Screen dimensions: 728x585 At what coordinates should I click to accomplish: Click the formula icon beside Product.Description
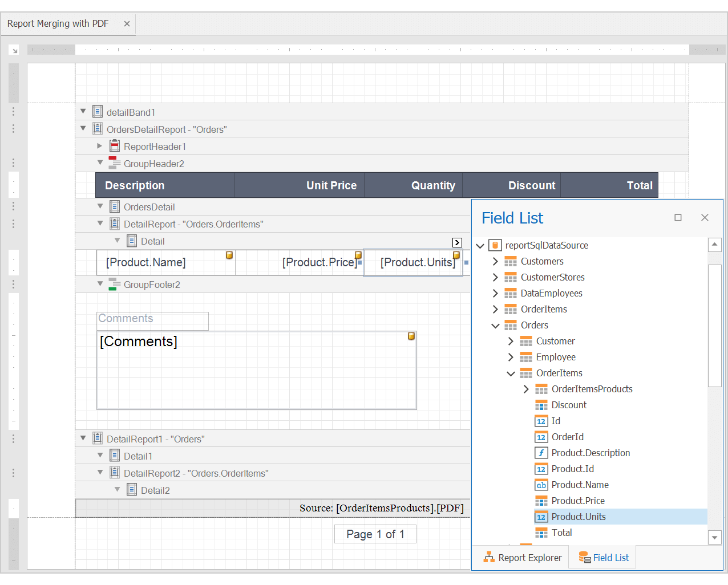(541, 453)
